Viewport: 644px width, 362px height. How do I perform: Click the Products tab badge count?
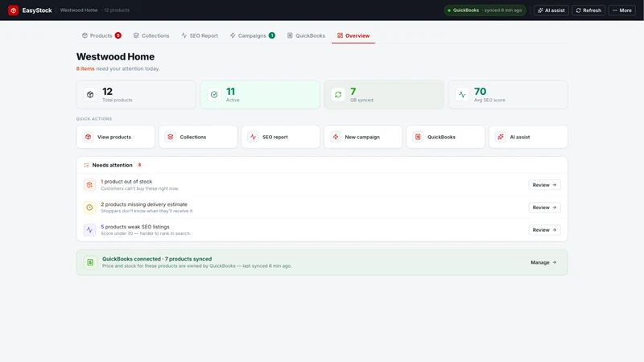(118, 35)
